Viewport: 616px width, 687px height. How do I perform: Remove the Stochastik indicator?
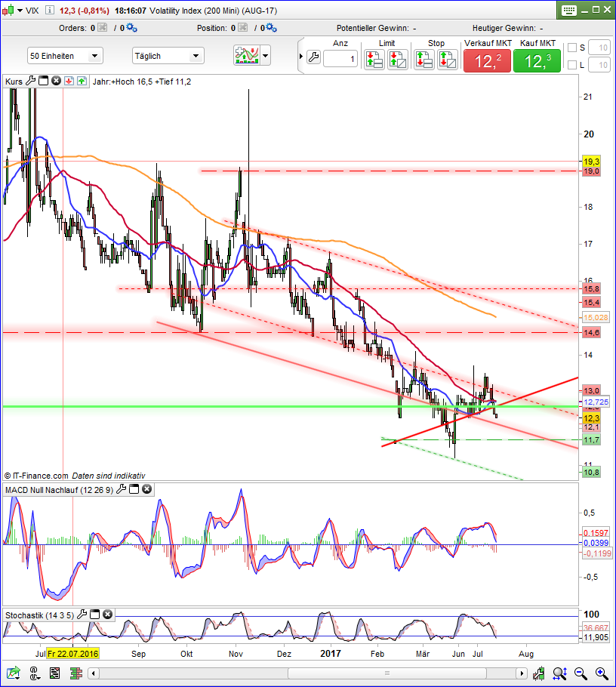point(107,615)
